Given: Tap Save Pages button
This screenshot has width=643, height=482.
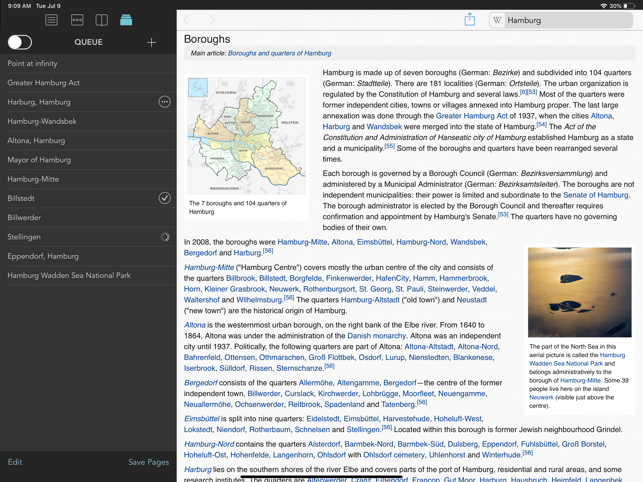Looking at the screenshot, I should click(148, 462).
